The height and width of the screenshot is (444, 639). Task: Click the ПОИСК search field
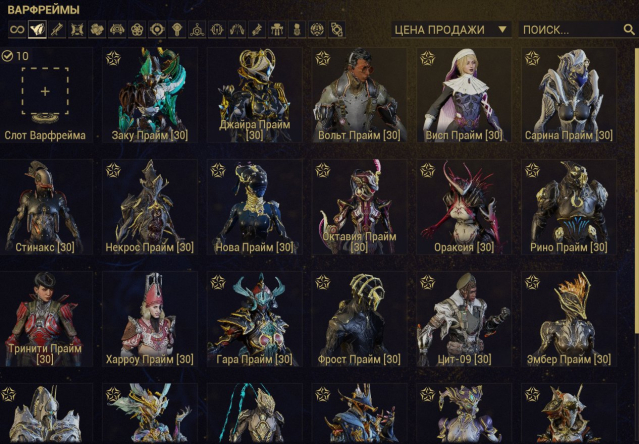578,30
